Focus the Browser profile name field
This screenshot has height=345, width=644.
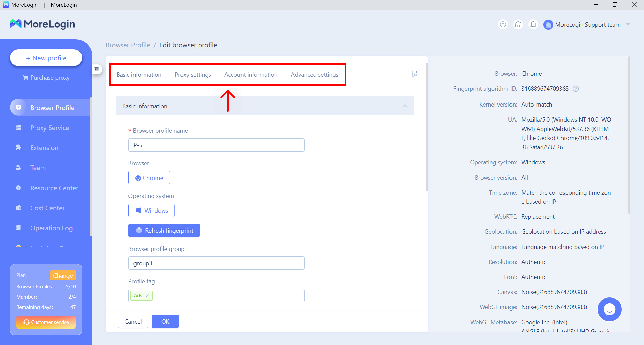coord(216,145)
